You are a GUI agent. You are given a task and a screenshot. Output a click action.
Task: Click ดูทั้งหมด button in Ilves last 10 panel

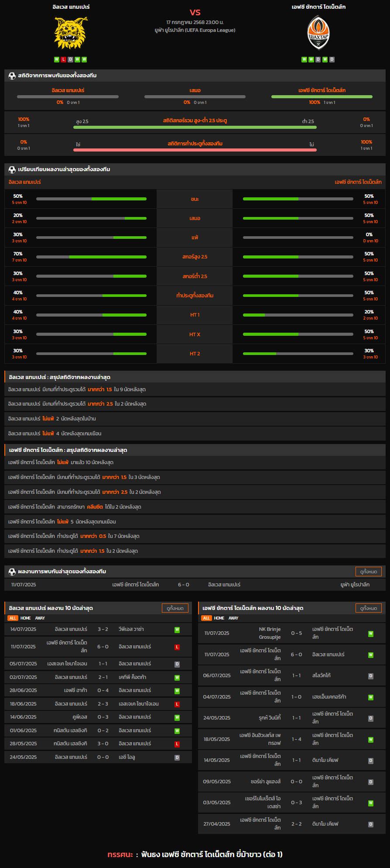pos(175,608)
